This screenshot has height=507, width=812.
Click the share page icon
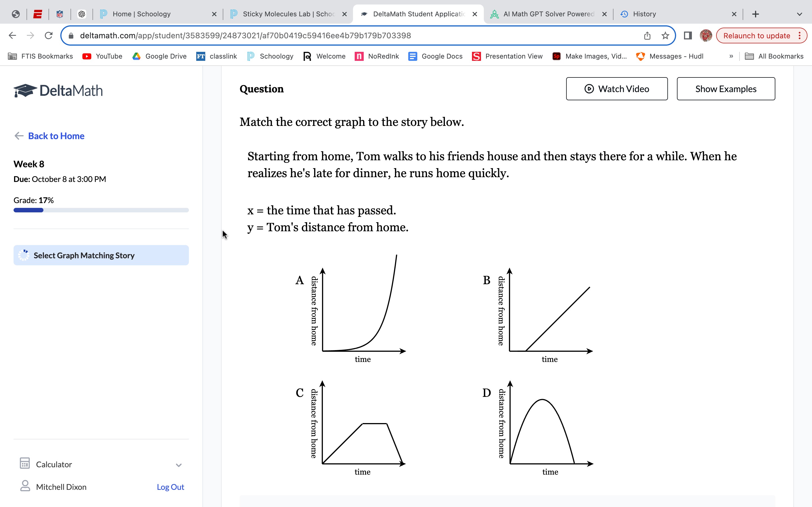tap(647, 35)
